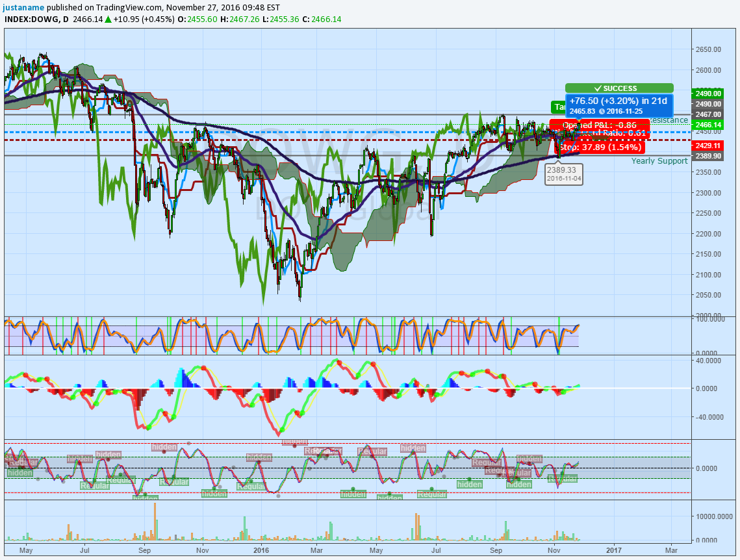This screenshot has height=560, width=740.
Task: Click the 2389.90 gray price axis label
Action: coord(707,156)
